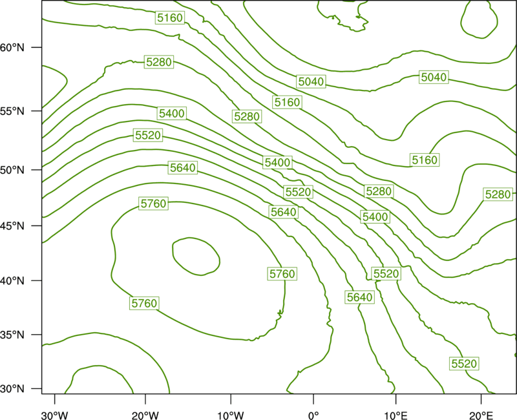Screen dimensions: 517x420
Task: Click the 20°E longitude axis label
Action: click(x=481, y=415)
